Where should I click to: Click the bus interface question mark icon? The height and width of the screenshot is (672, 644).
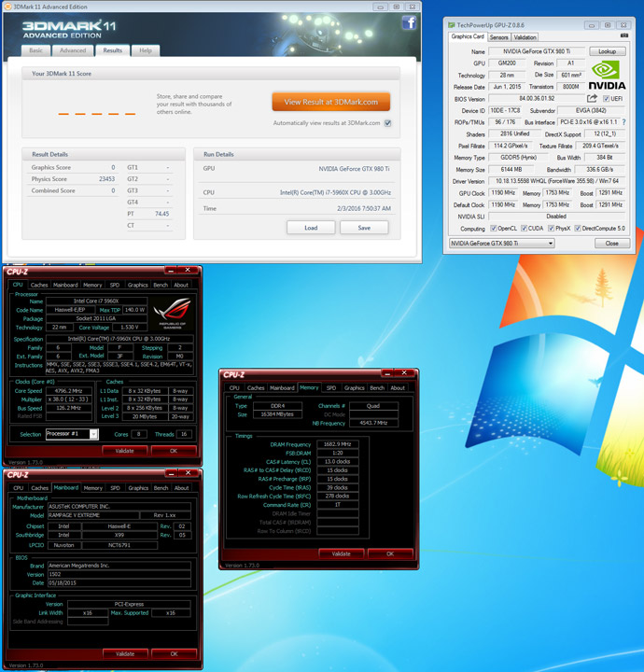click(x=623, y=122)
